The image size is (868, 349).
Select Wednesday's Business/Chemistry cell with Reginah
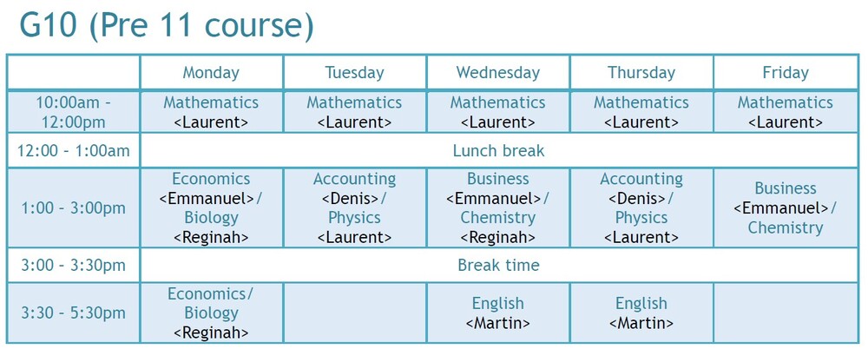(x=497, y=208)
